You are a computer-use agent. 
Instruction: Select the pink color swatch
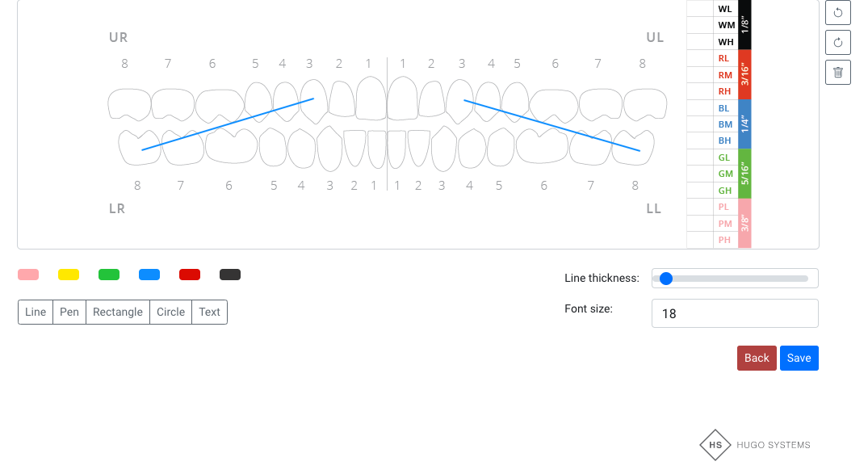[28, 275]
